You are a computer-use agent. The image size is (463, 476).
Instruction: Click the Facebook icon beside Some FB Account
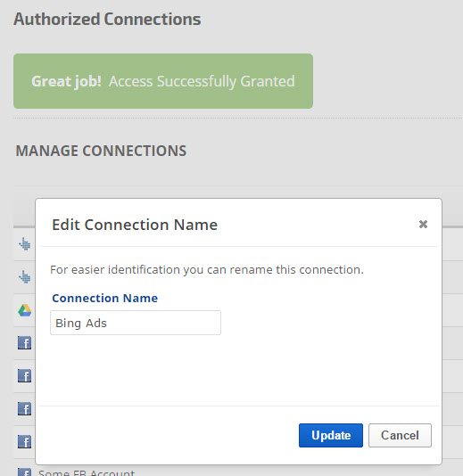[25, 472]
